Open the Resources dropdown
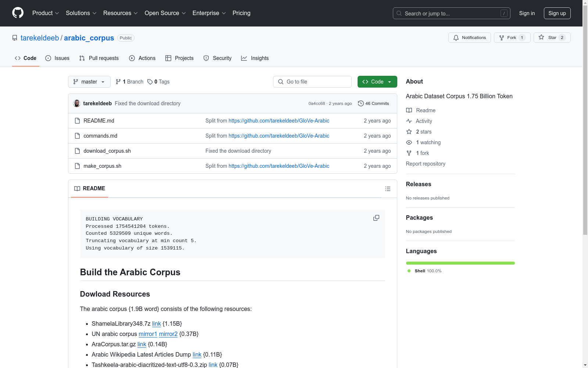The height and width of the screenshot is (368, 588). pos(121,13)
